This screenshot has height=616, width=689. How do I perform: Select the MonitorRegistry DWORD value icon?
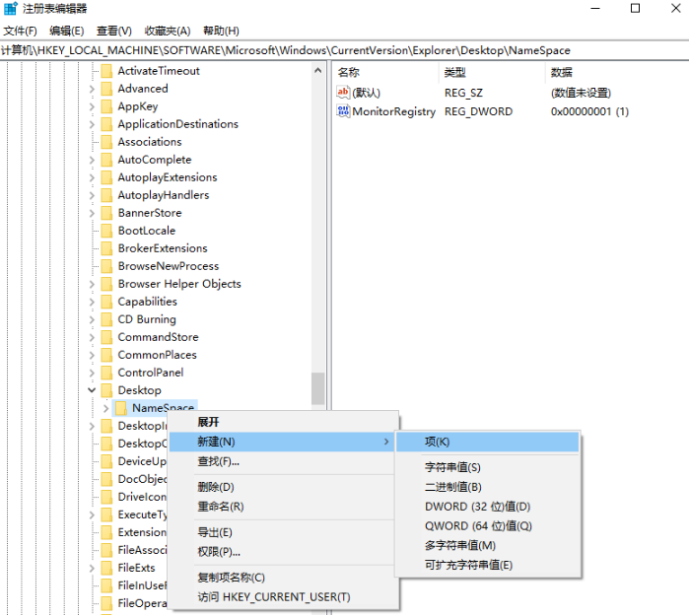tap(343, 111)
